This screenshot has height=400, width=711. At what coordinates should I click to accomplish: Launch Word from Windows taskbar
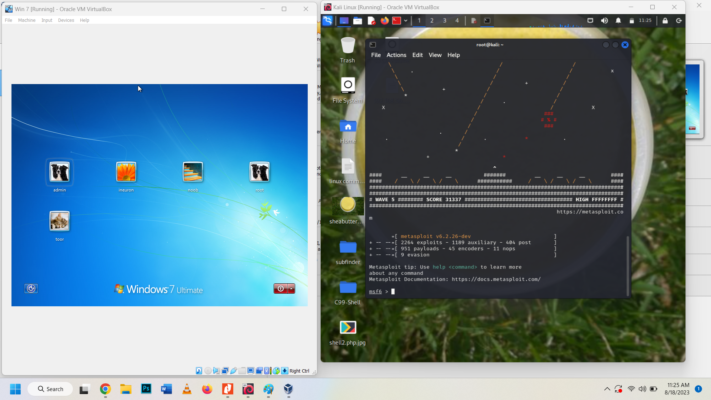166,389
